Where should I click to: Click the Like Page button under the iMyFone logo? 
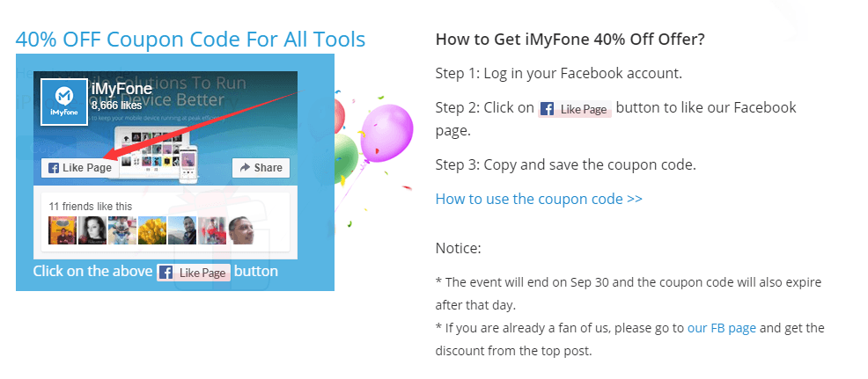(78, 168)
